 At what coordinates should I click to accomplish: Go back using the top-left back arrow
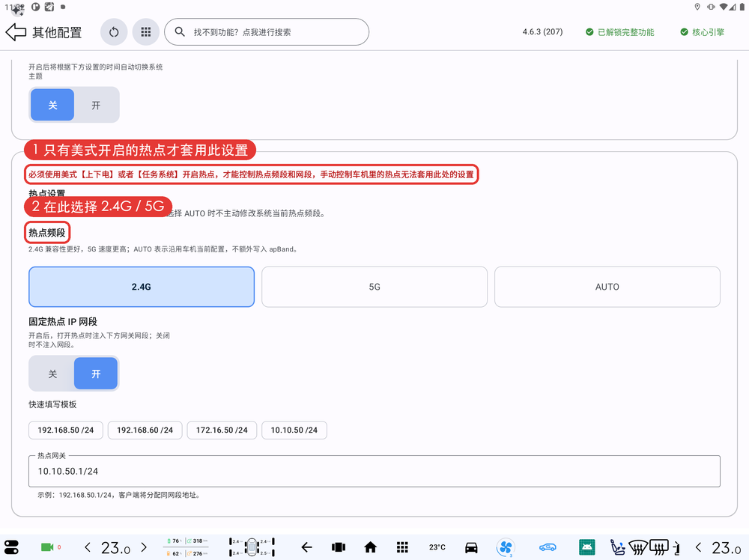click(16, 32)
